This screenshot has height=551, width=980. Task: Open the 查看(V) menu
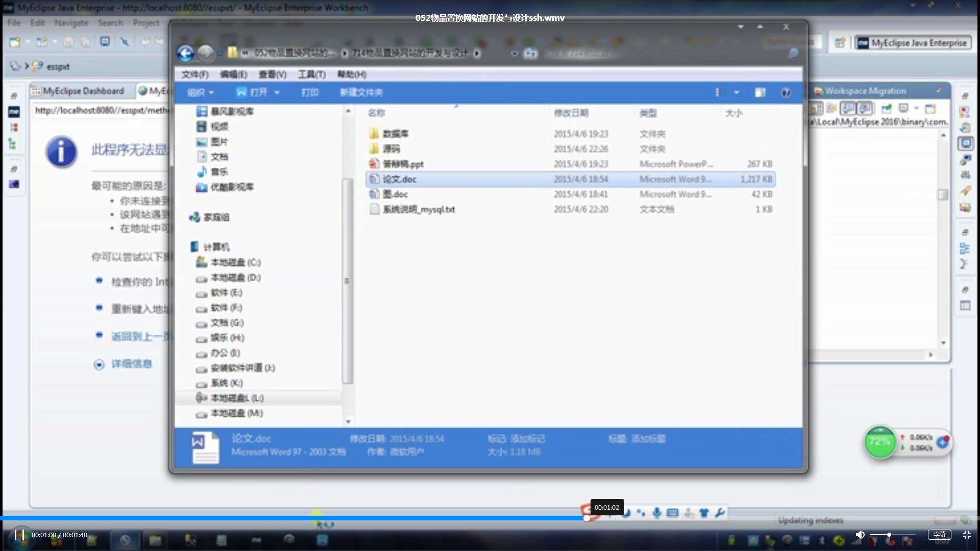coord(273,74)
